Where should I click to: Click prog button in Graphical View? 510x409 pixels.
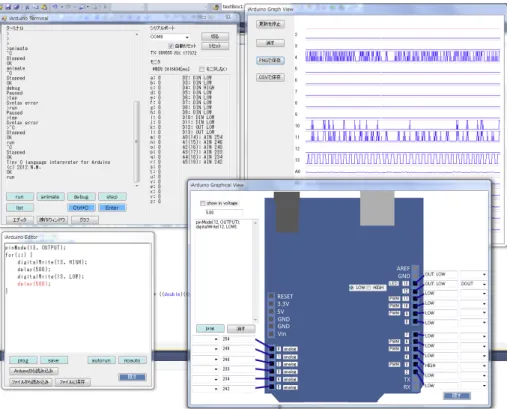pyautogui.click(x=210, y=329)
